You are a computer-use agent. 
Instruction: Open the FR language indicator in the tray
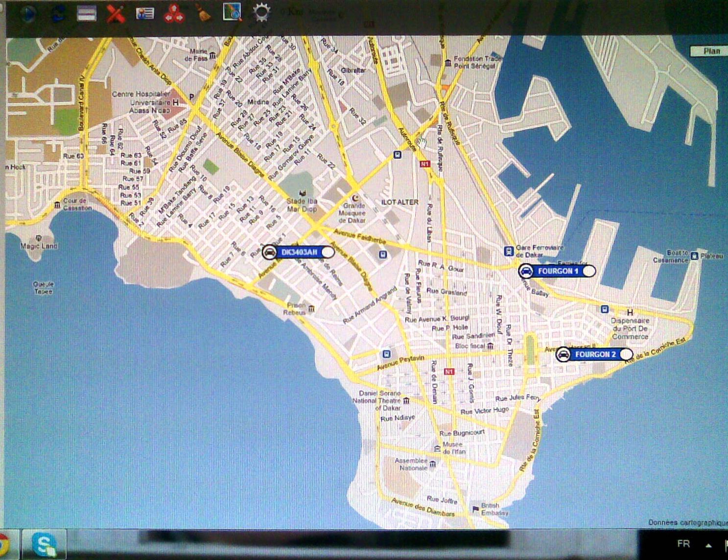(x=683, y=544)
